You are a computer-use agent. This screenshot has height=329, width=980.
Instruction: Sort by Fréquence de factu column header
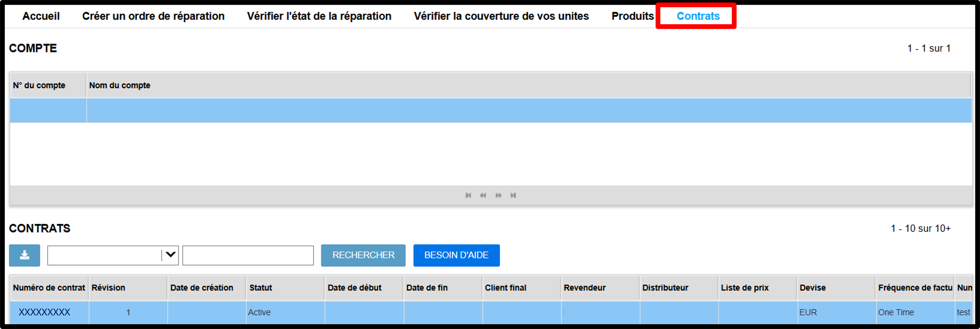click(915, 288)
